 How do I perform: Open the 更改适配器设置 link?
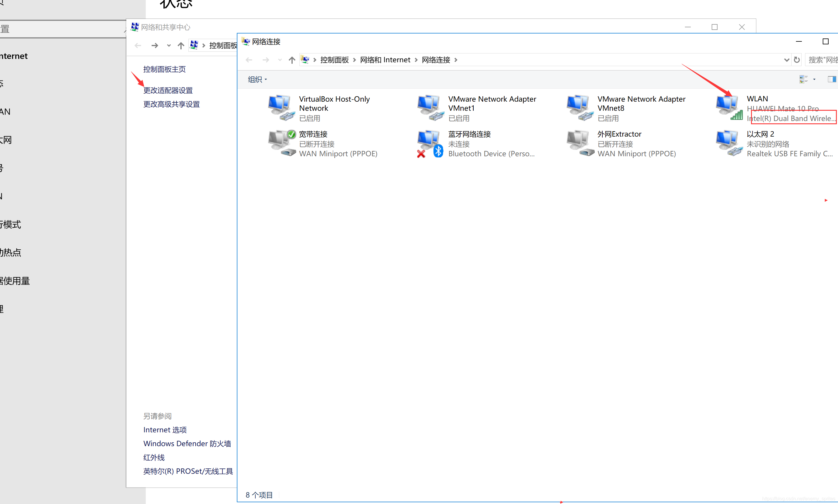pyautogui.click(x=168, y=90)
